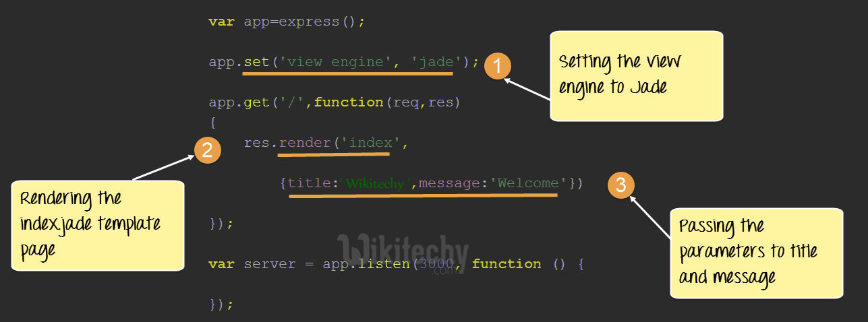Click the 'view engine' string in app.set
Image resolution: width=868 pixels, height=322 pixels.
coord(331,62)
